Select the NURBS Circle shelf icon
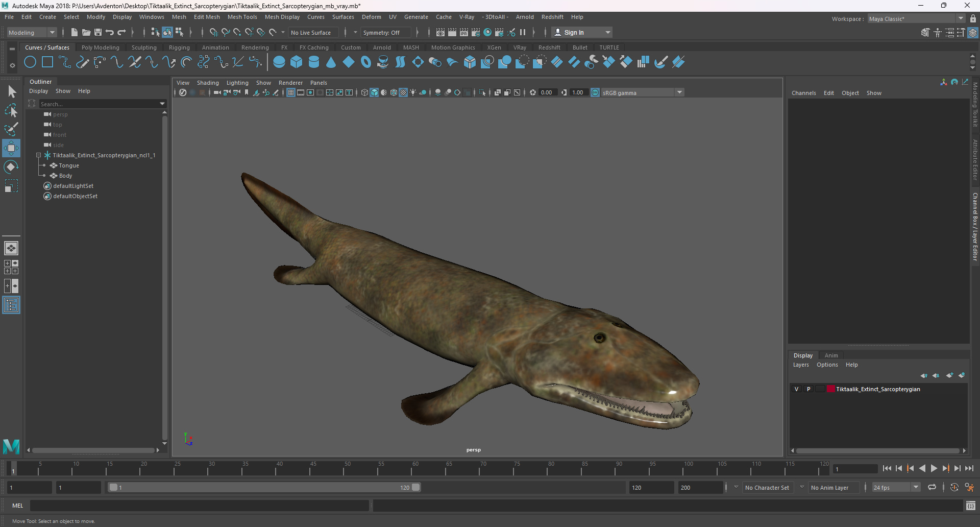Viewport: 980px width, 527px height. tap(30, 62)
